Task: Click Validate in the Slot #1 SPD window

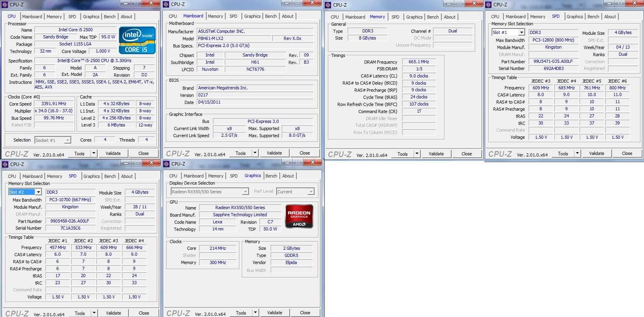Action: coord(597,153)
